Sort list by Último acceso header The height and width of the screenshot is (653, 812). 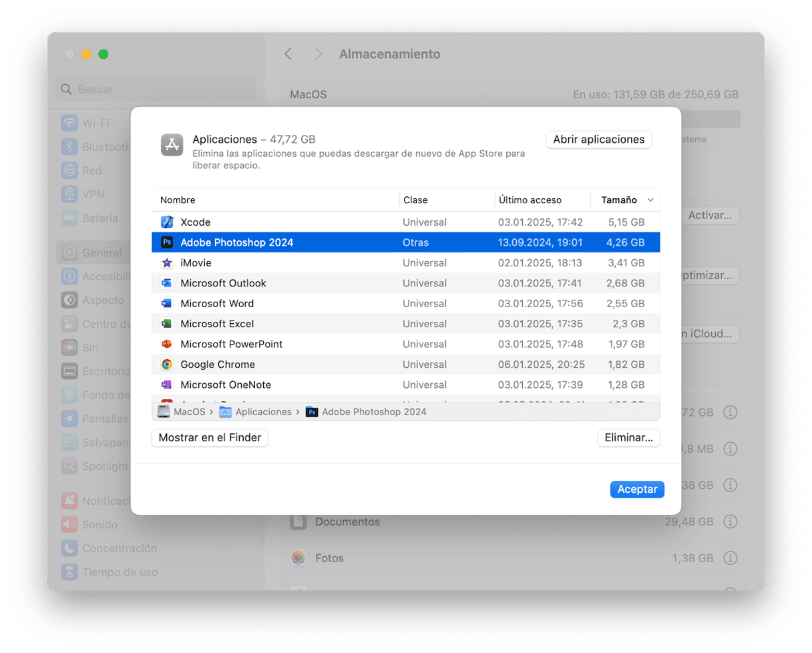(x=530, y=200)
